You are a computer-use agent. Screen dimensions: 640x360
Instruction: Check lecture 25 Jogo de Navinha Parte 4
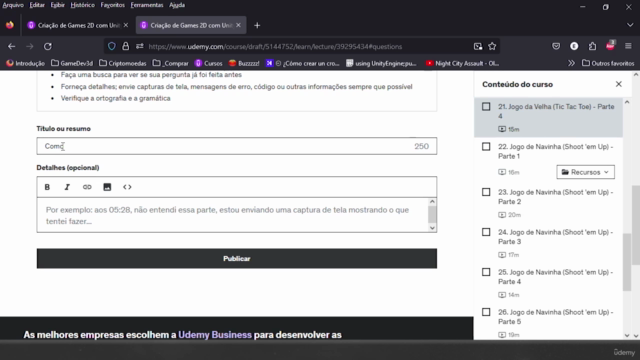pyautogui.click(x=486, y=272)
